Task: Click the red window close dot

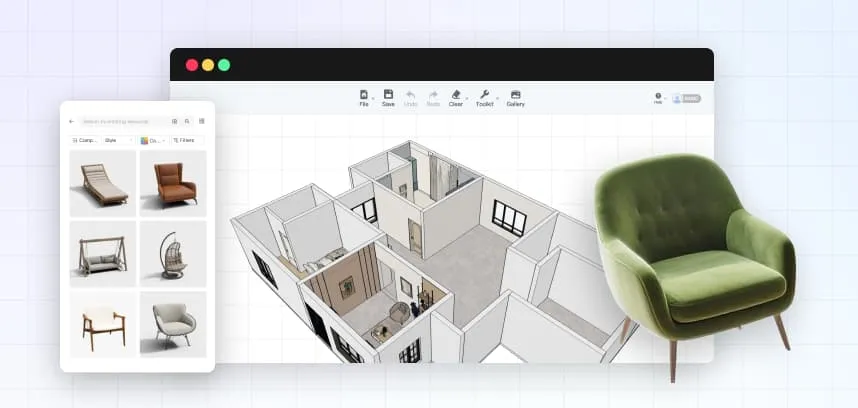Action: click(192, 65)
